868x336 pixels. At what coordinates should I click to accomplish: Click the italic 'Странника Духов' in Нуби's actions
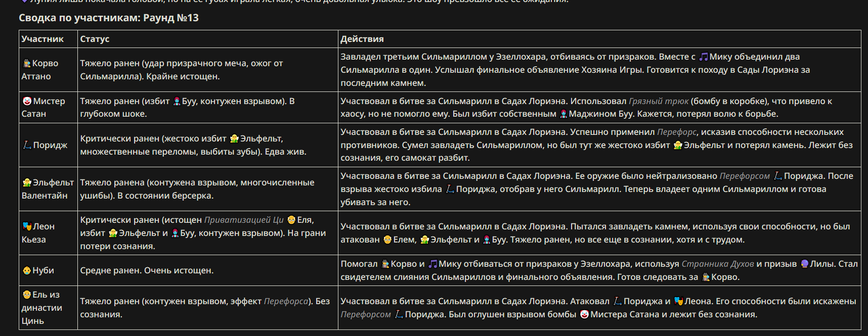point(718,264)
